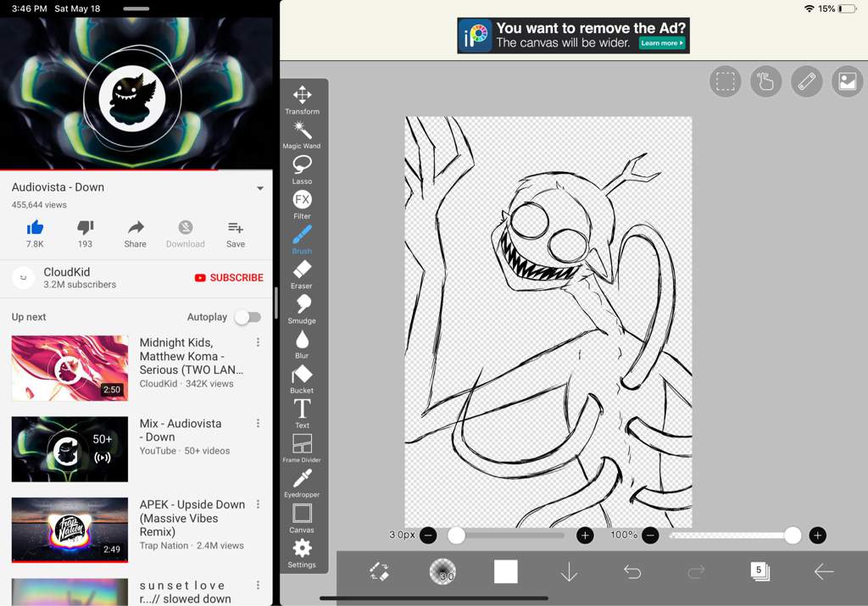The width and height of the screenshot is (868, 606).
Task: Select the Smudge tool
Action: click(x=303, y=309)
